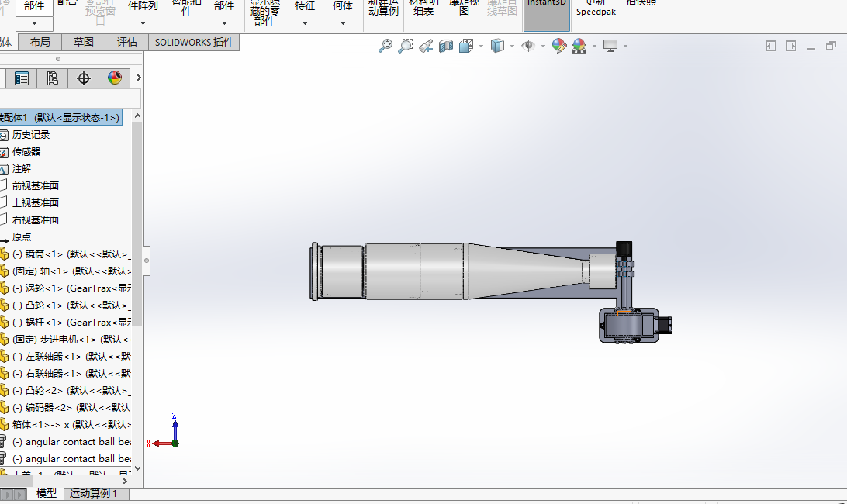847x504 pixels.
Task: Click the 传感器 sensors item
Action: pos(26,152)
